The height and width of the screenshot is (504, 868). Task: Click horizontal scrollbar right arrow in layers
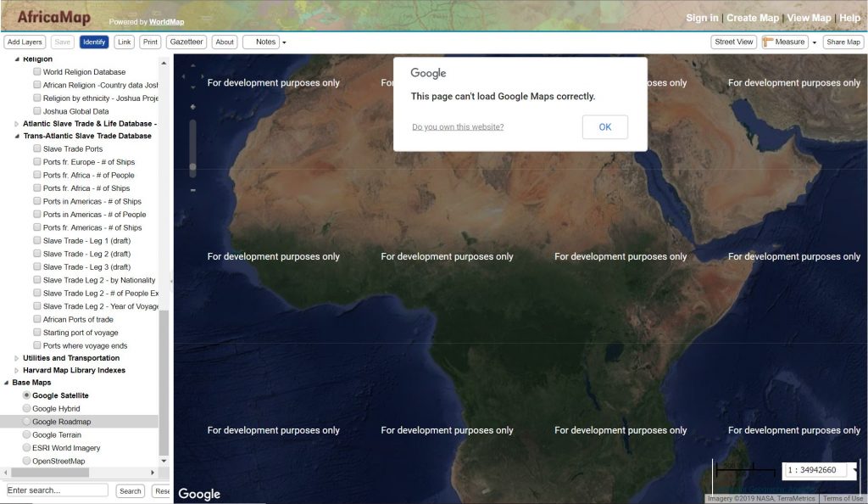[153, 473]
